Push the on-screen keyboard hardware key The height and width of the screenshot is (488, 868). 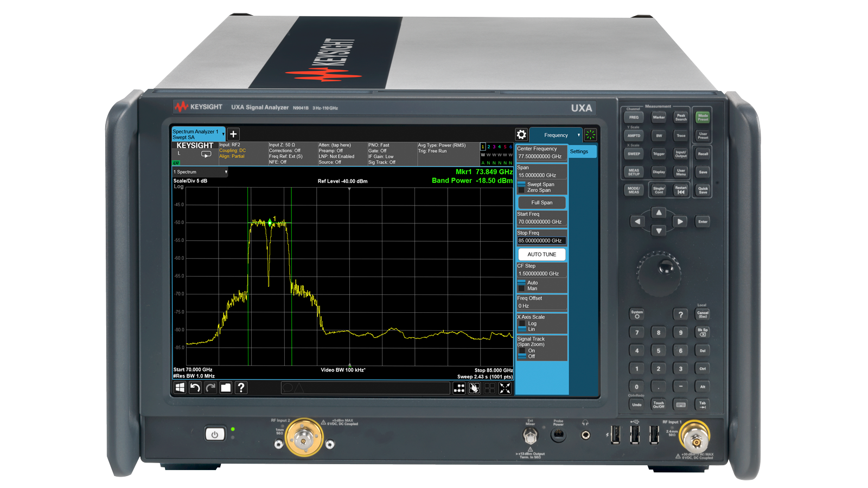click(681, 404)
